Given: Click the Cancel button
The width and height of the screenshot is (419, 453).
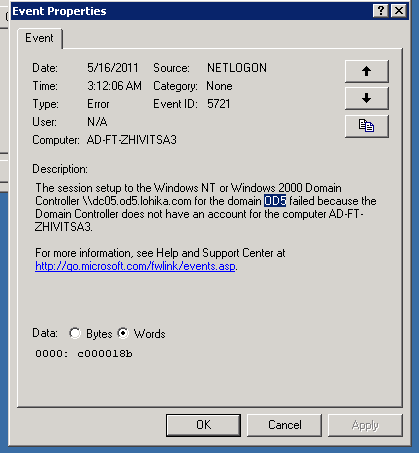Looking at the screenshot, I should [x=284, y=425].
